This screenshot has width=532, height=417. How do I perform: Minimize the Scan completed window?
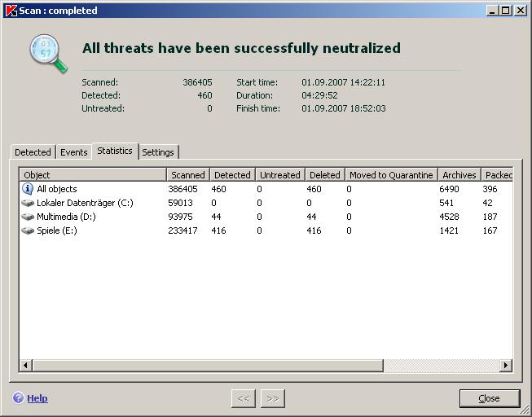492,11
